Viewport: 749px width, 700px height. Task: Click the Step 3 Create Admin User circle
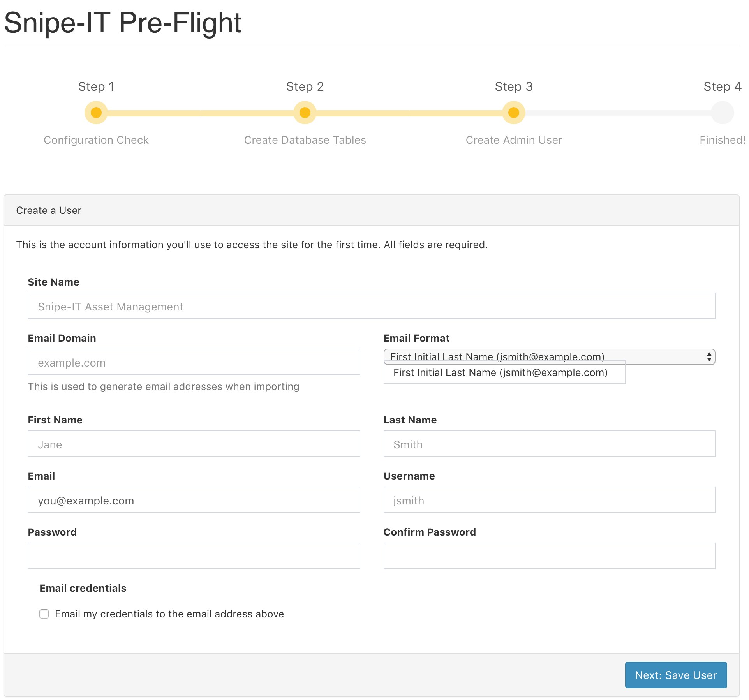tap(514, 113)
